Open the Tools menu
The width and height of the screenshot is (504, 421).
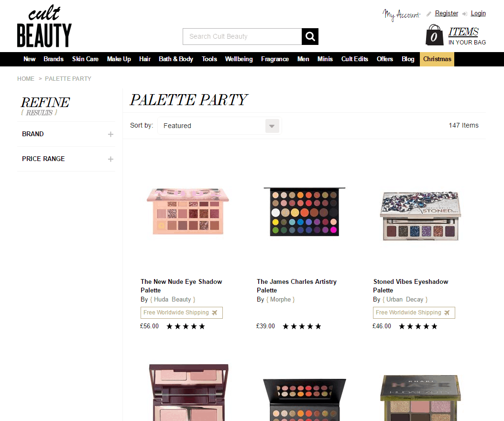(209, 59)
